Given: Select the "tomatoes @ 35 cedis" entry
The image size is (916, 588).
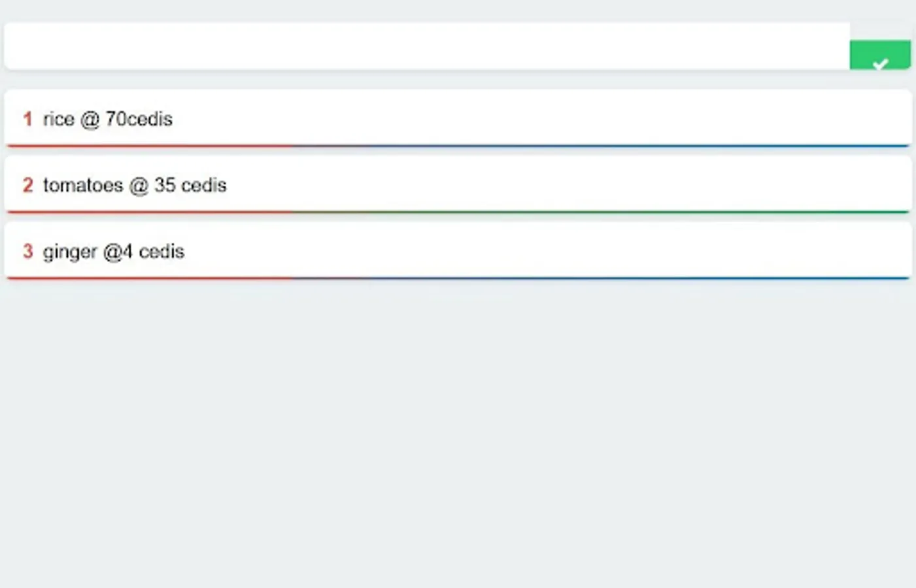Looking at the screenshot, I should point(458,184).
